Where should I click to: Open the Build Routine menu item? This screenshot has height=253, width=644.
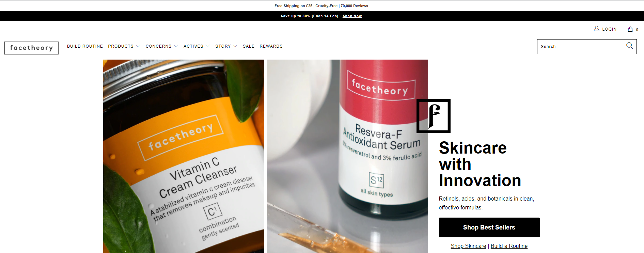tap(85, 46)
